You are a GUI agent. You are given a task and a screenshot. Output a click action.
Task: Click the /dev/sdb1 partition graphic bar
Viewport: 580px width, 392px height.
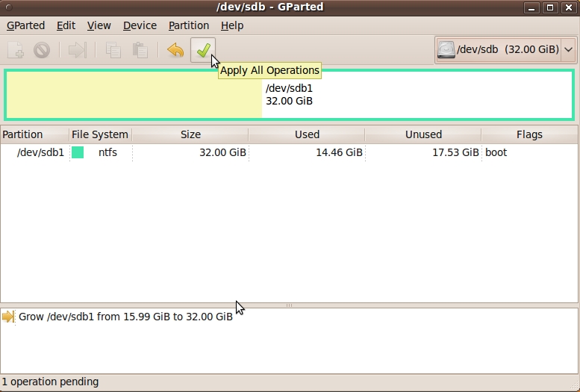pyautogui.click(x=289, y=95)
